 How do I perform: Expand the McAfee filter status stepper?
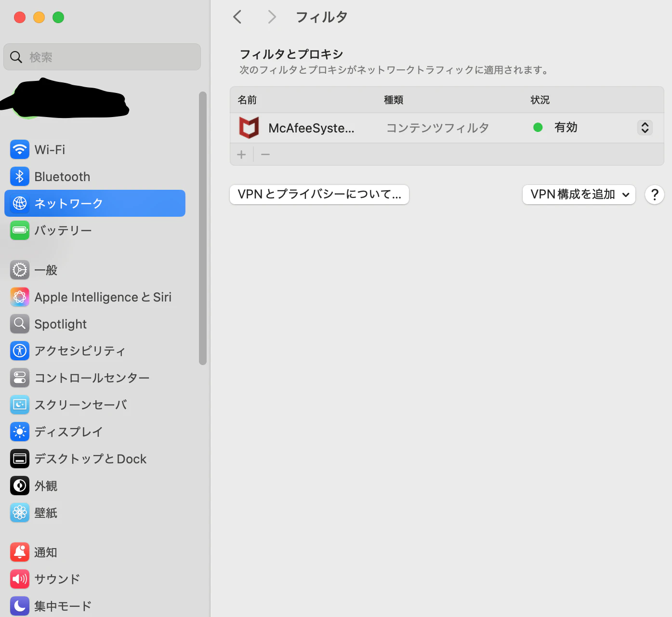(645, 128)
